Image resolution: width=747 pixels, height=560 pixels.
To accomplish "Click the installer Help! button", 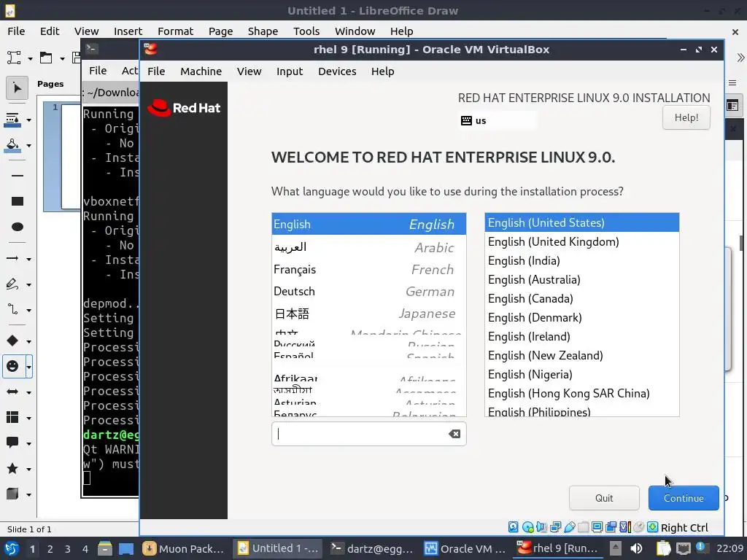I will pyautogui.click(x=686, y=117).
